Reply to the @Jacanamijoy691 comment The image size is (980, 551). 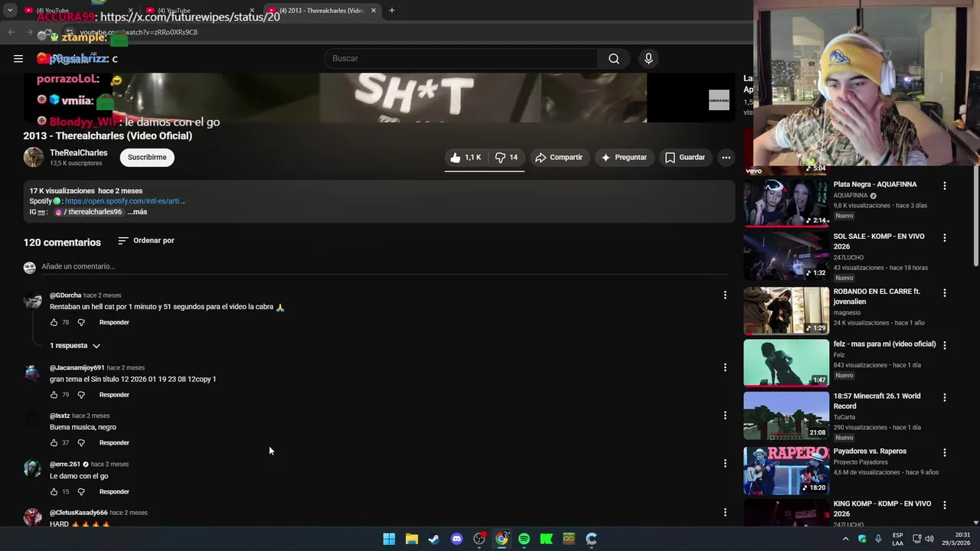114,395
